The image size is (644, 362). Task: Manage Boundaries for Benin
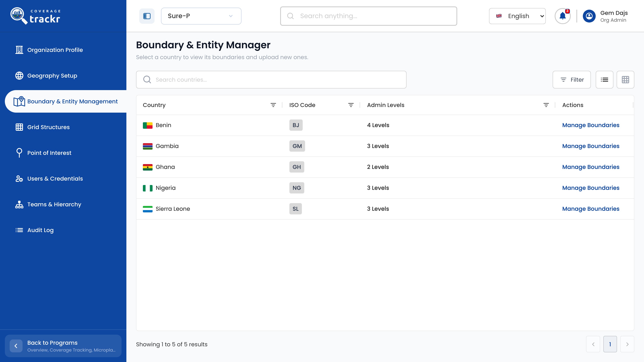click(591, 125)
